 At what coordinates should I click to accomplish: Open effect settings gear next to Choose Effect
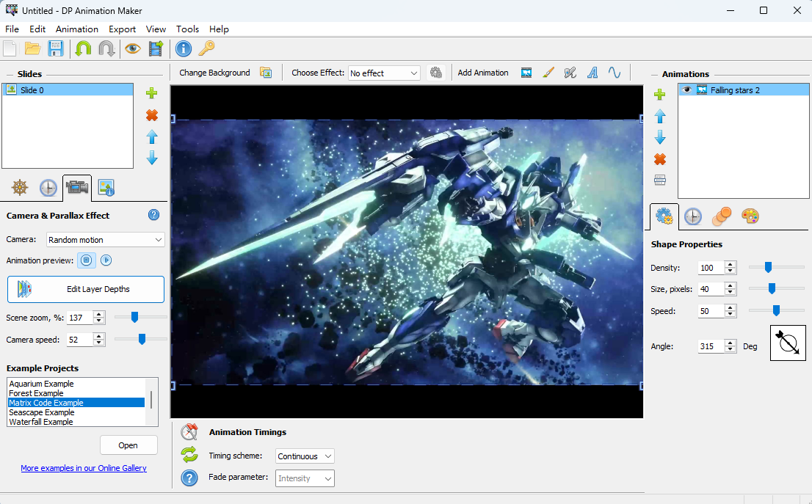(436, 73)
